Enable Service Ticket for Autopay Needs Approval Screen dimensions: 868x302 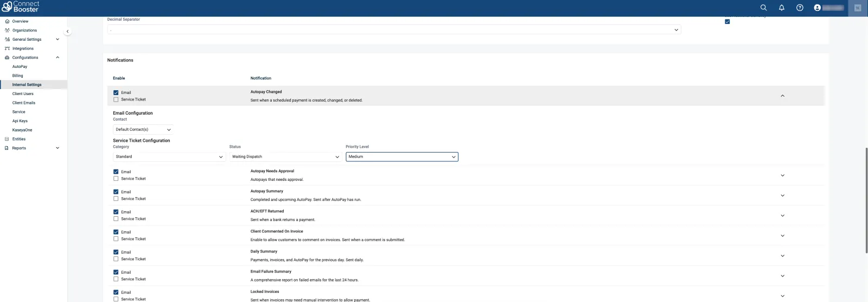click(x=116, y=179)
